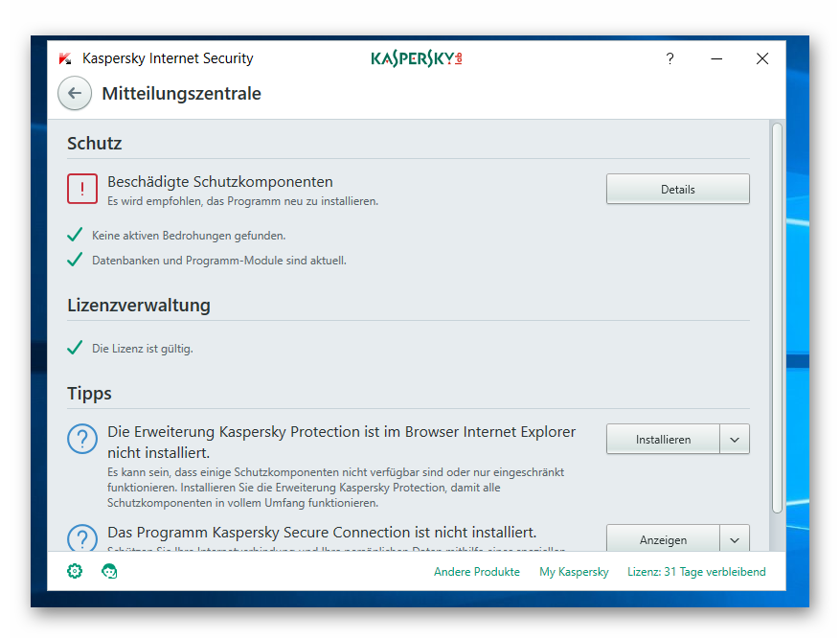Click checkmark next to 'Keine aktiven Bedrohungen gefunden'
Viewport: 840px width, 638px height.
click(x=75, y=235)
